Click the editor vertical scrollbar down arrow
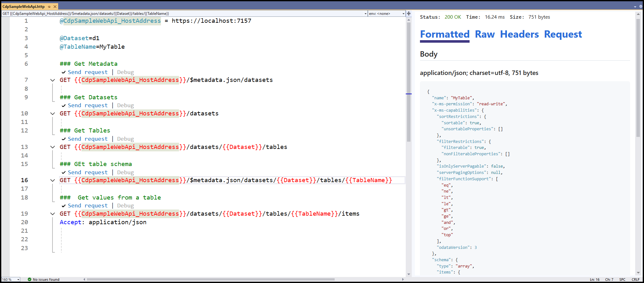Screen dimensions: 644x283 point(409,274)
